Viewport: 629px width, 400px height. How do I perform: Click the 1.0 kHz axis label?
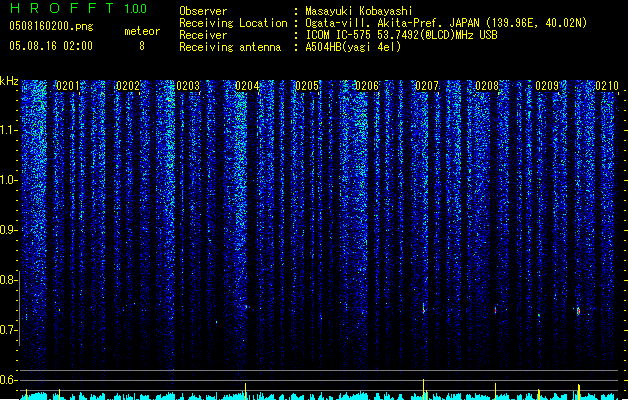coord(8,180)
